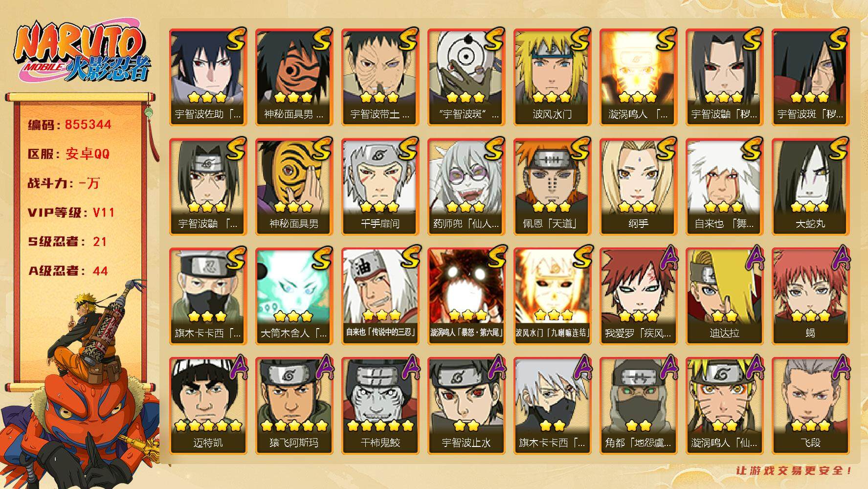
Task: Select the 蝎 ninja card
Action: coord(810,296)
